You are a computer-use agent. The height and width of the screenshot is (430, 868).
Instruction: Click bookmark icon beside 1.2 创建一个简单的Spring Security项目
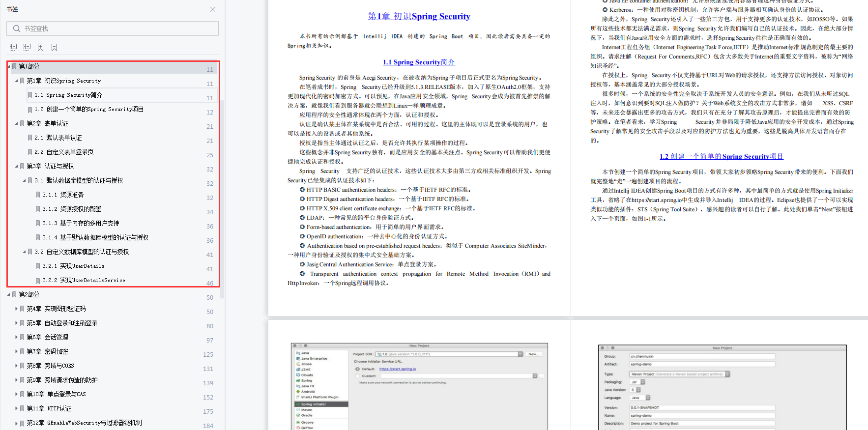[30, 110]
